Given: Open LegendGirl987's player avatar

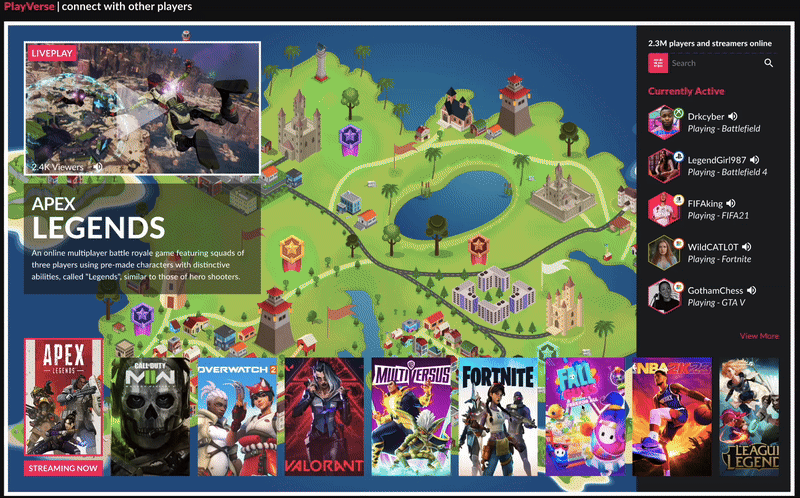Looking at the screenshot, I should 664,165.
